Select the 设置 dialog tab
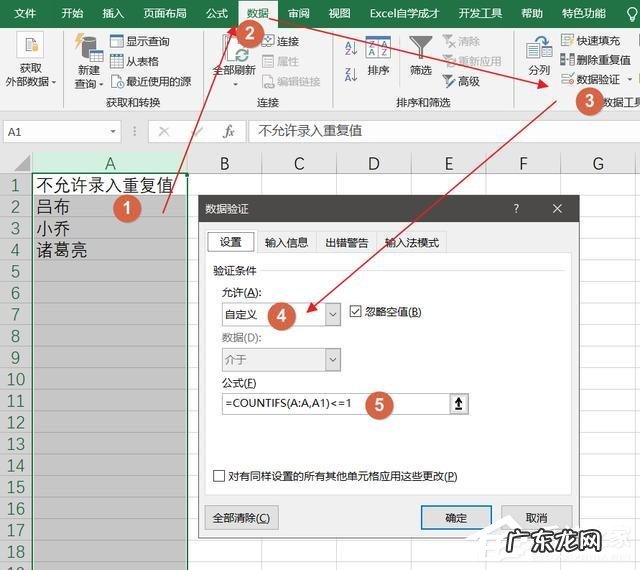The height and width of the screenshot is (570, 640). (x=231, y=242)
